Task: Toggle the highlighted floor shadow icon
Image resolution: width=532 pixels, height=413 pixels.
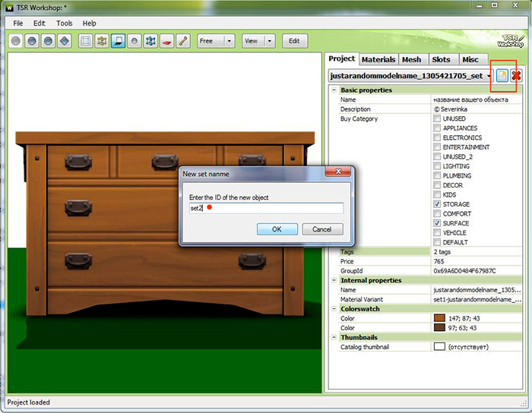Action: [x=119, y=41]
